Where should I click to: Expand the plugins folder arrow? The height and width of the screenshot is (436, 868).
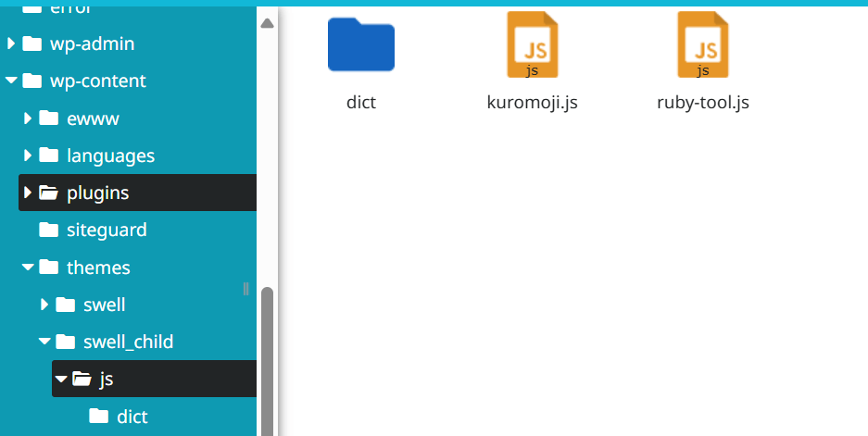pos(28,193)
